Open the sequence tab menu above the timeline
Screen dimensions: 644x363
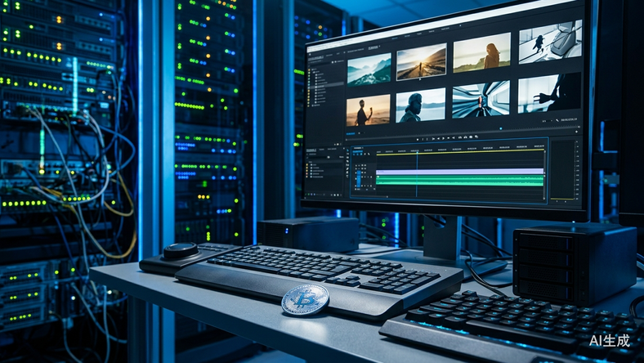pyautogui.click(x=363, y=148)
